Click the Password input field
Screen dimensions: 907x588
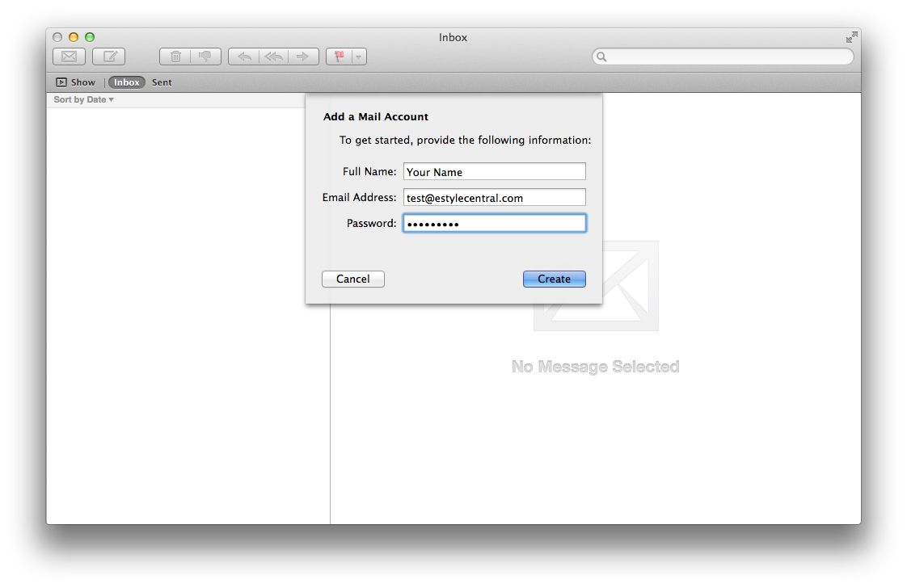click(495, 223)
